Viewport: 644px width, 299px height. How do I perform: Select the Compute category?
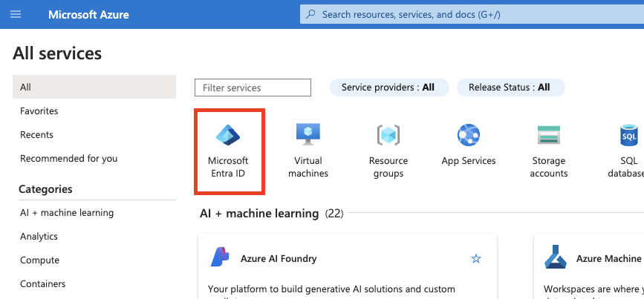[x=39, y=260]
